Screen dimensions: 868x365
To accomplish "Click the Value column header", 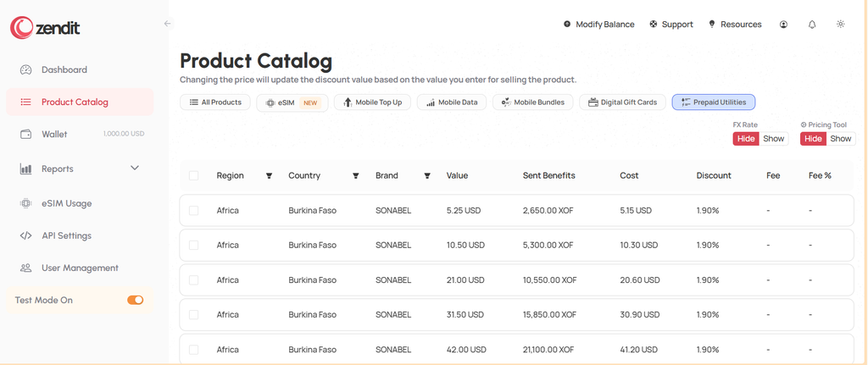I will (457, 175).
